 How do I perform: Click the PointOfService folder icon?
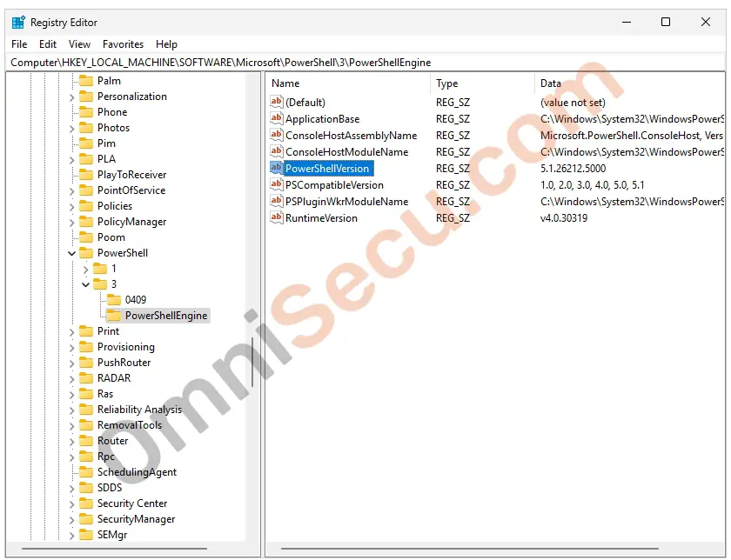point(86,190)
